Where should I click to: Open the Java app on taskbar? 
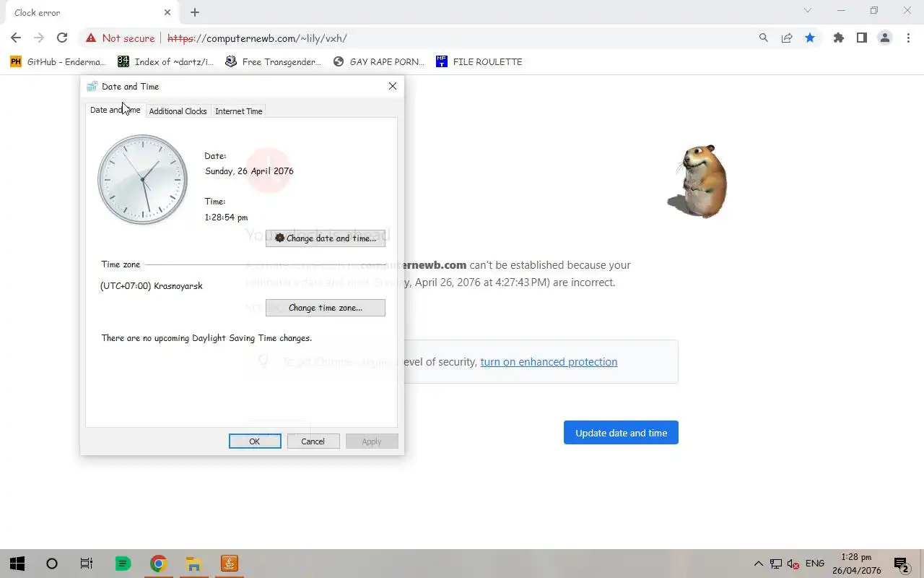(229, 564)
